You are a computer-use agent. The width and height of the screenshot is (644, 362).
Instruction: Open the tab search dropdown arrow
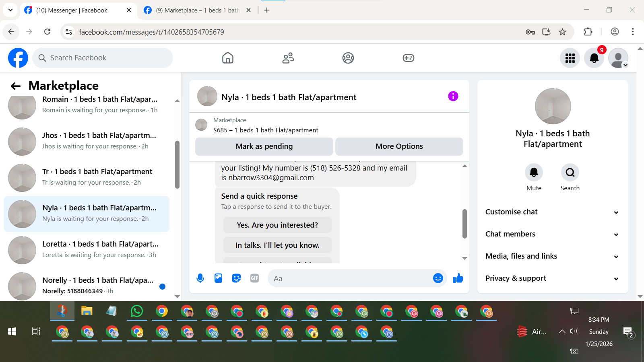10,10
